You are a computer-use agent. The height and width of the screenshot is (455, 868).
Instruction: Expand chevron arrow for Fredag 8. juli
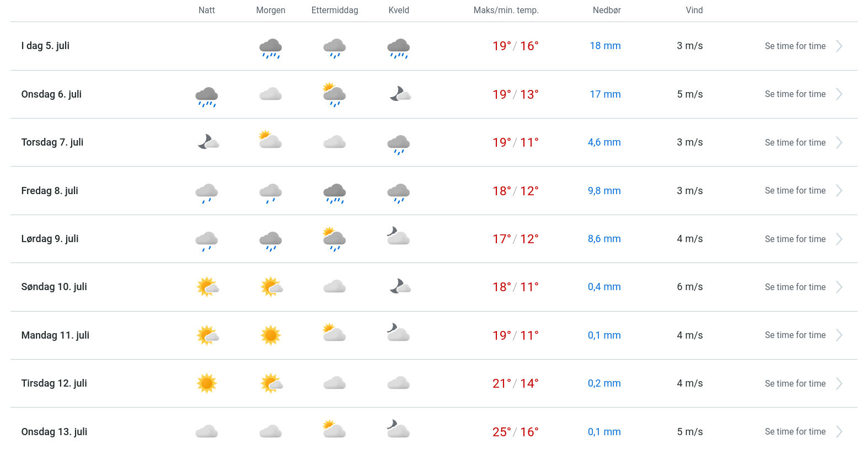[x=839, y=191]
